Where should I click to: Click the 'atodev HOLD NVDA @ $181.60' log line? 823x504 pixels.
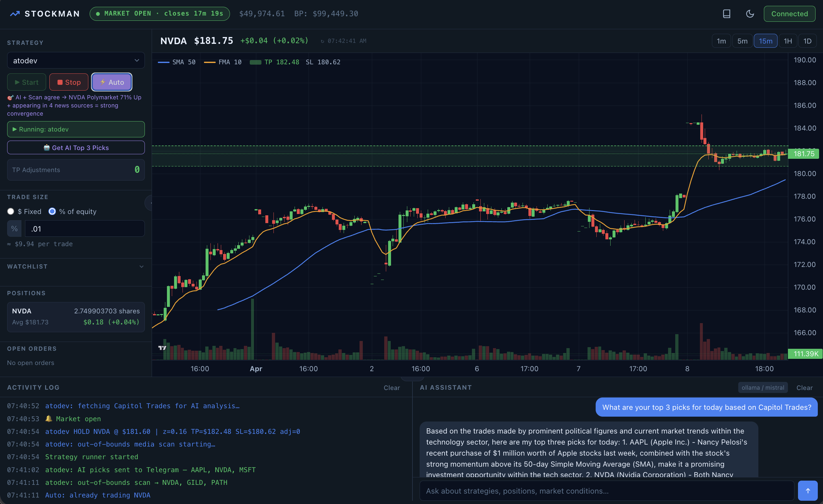172,431
